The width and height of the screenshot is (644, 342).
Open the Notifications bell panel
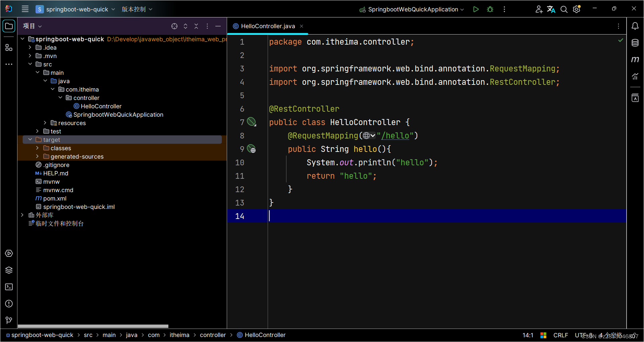click(x=635, y=26)
